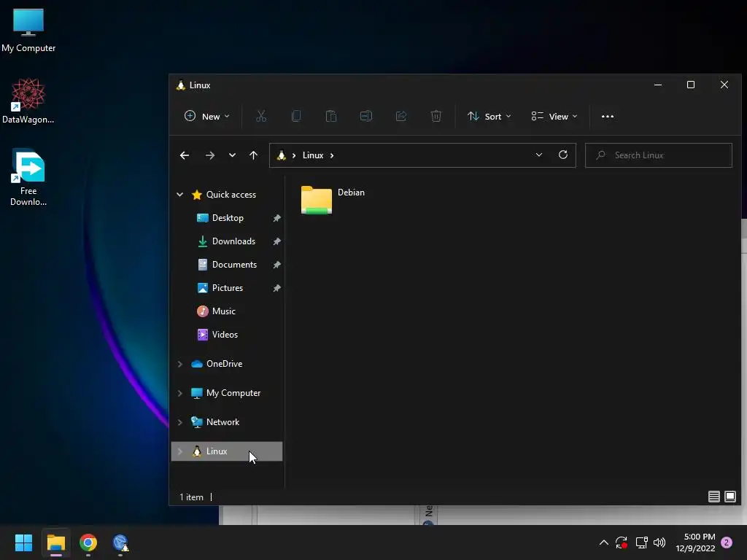Image resolution: width=747 pixels, height=560 pixels.
Task: Expand the Linux tree node
Action: [x=180, y=451]
